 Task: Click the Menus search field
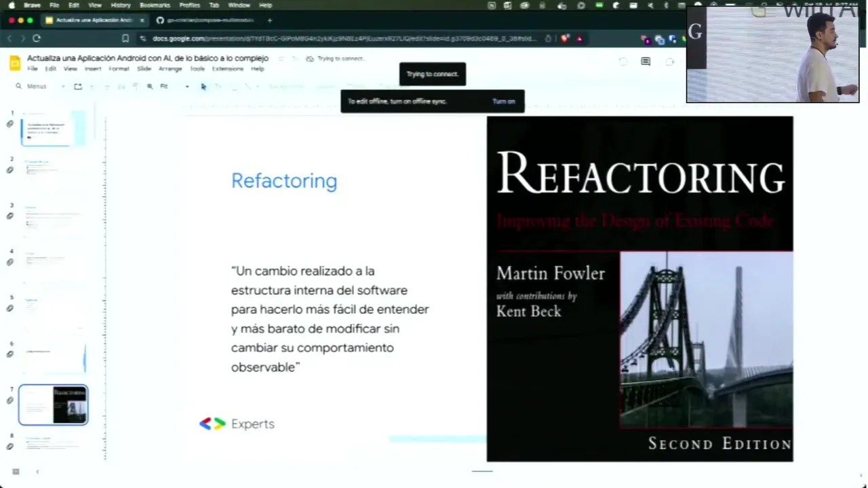[x=41, y=86]
